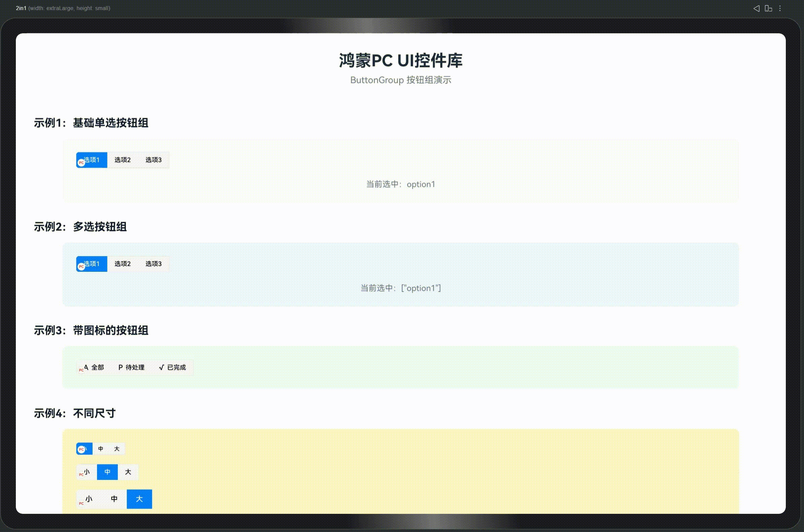Open the three-dot overflow menu

(780, 8)
